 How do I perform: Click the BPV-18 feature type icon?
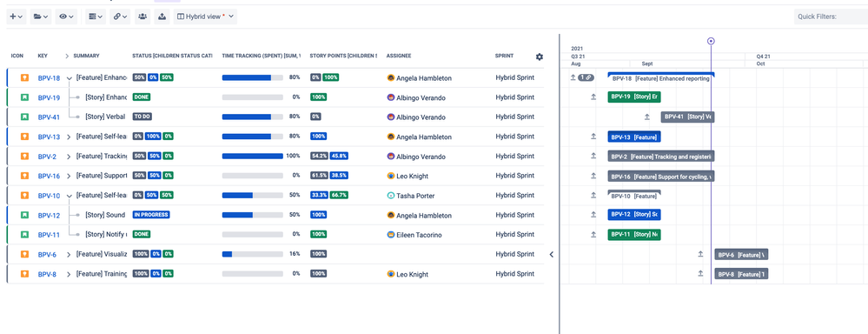point(24,77)
